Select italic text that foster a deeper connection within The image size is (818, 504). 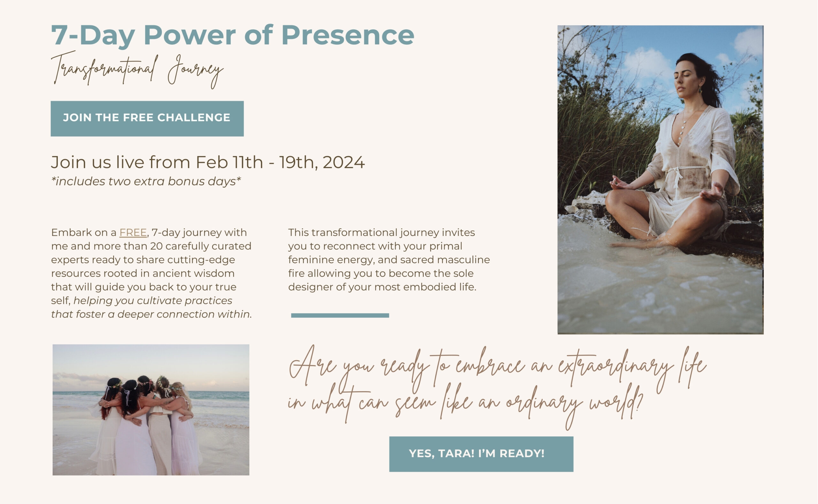[151, 314]
